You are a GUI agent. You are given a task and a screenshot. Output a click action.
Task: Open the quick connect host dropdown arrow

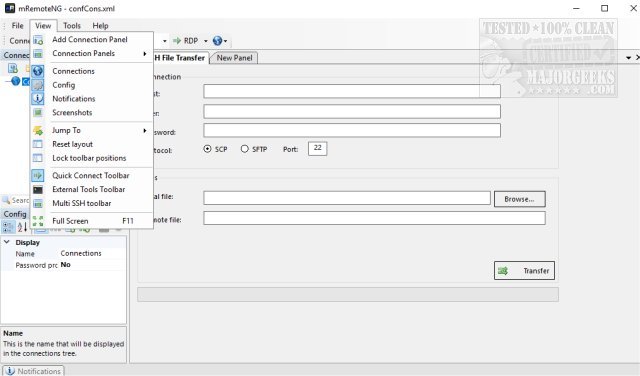(x=164, y=41)
